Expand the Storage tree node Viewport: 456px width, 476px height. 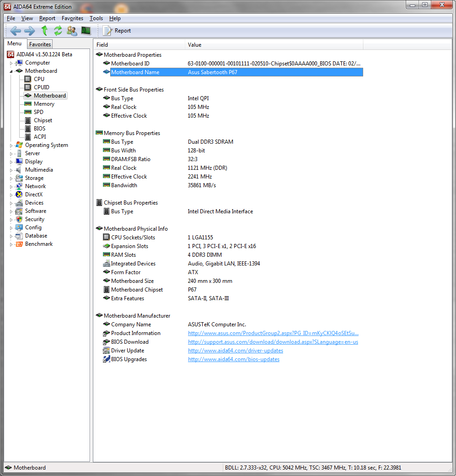11,178
